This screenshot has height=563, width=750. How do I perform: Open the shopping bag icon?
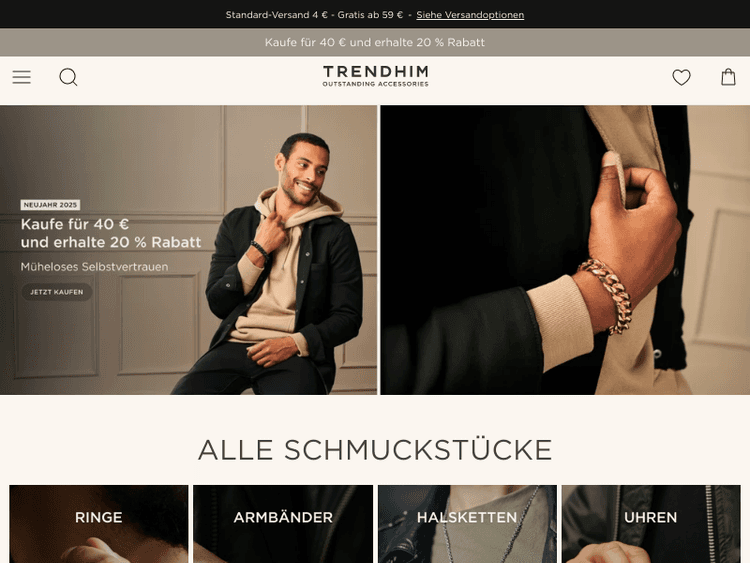click(x=728, y=77)
